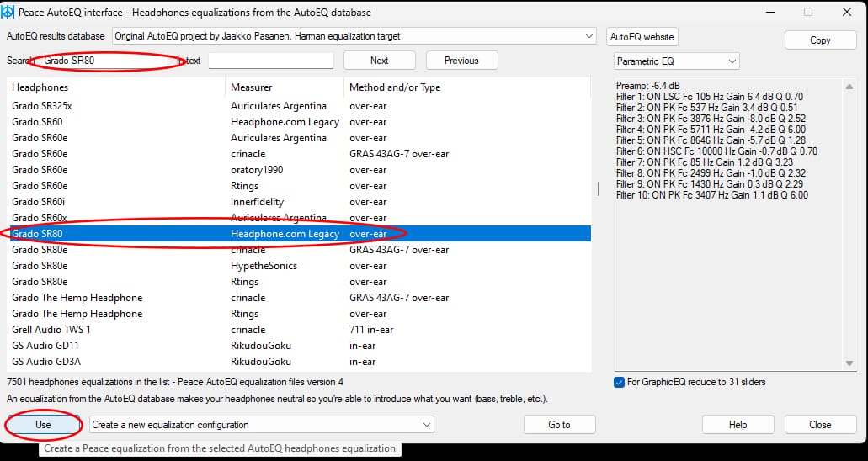This screenshot has width=868, height=461.
Task: Jump to the Next search result
Action: pyautogui.click(x=379, y=61)
